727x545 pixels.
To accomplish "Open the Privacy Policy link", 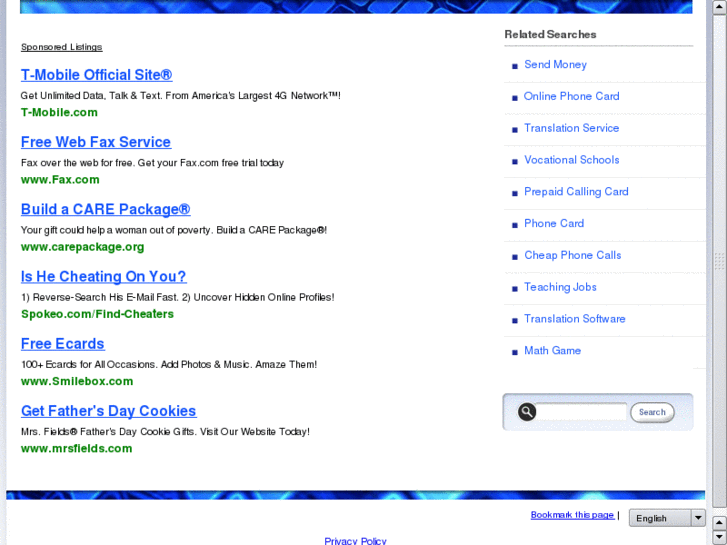I will click(355, 541).
